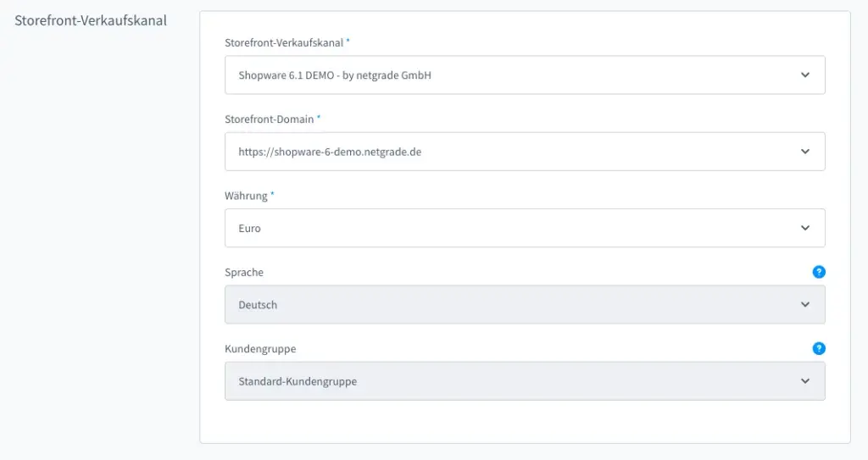The height and width of the screenshot is (460, 868).
Task: Click the Sprache field label
Action: pos(244,273)
